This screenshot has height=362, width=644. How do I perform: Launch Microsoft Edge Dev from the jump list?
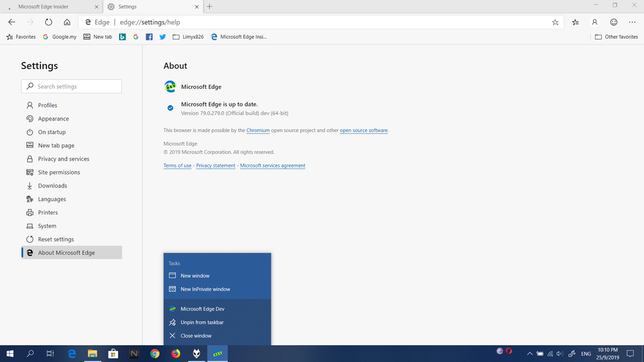pyautogui.click(x=217, y=309)
